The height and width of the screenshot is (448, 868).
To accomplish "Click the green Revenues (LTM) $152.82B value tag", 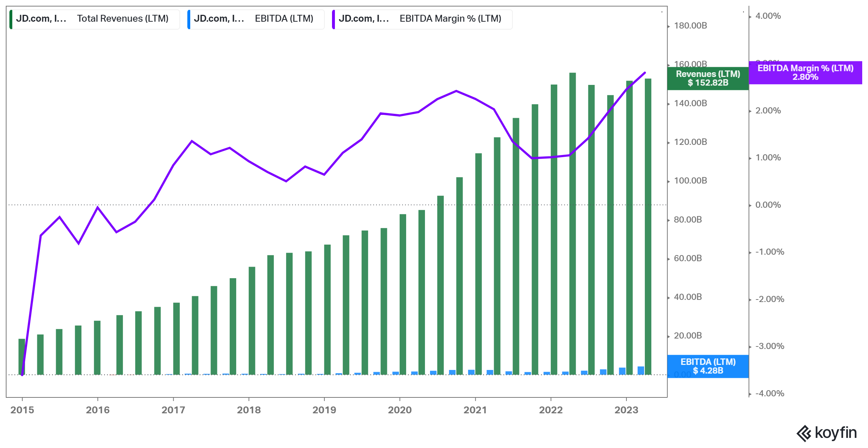I will coord(708,78).
